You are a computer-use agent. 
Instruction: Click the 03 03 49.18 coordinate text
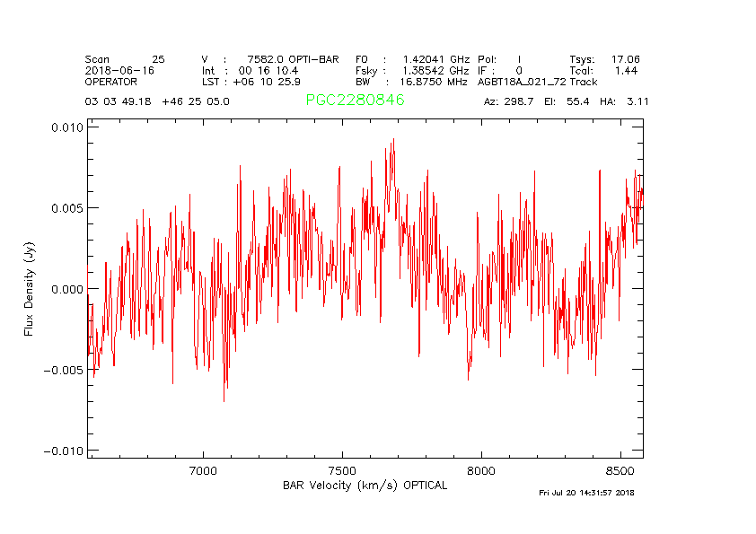pyautogui.click(x=119, y=101)
